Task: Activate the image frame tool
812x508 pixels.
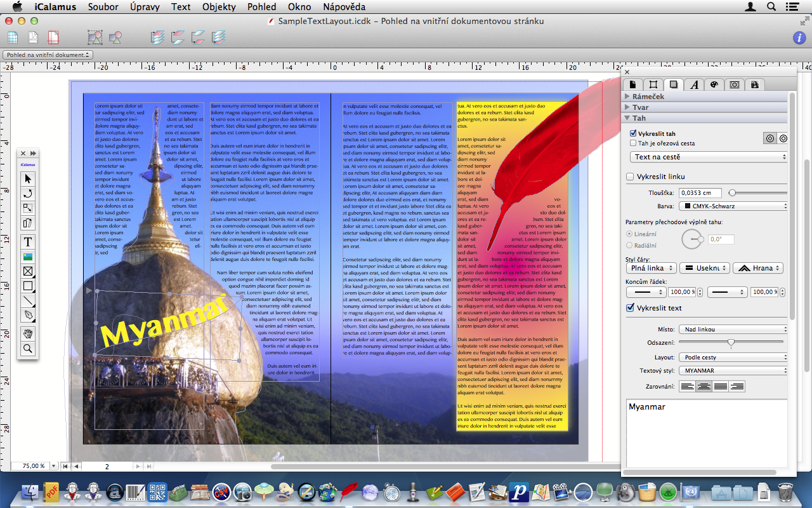Action: click(x=28, y=257)
